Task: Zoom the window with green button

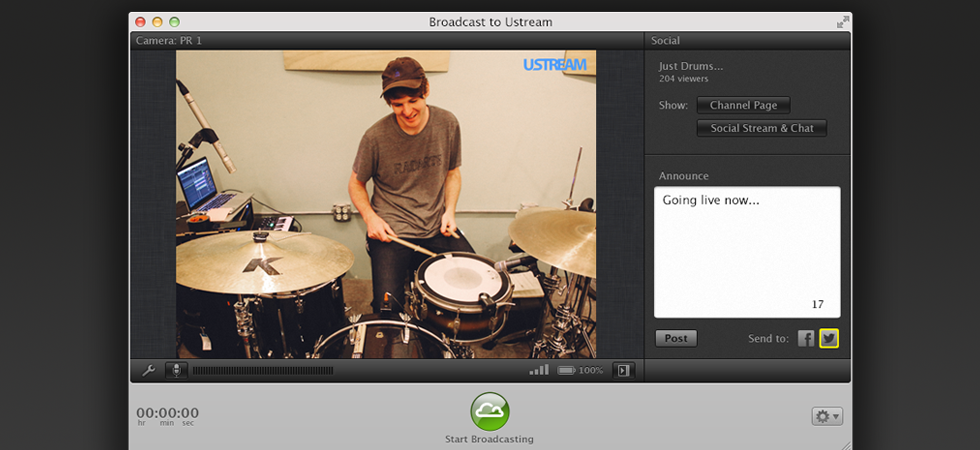Action: (174, 22)
